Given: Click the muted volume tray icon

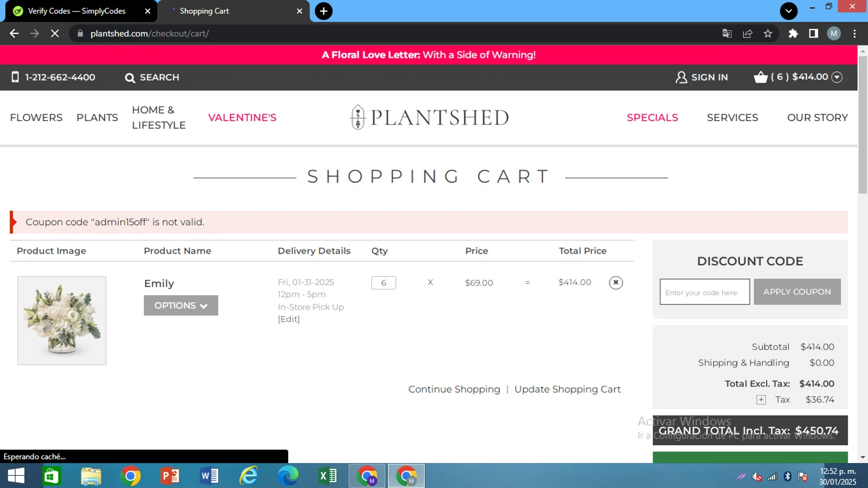Looking at the screenshot, I should tap(757, 476).
